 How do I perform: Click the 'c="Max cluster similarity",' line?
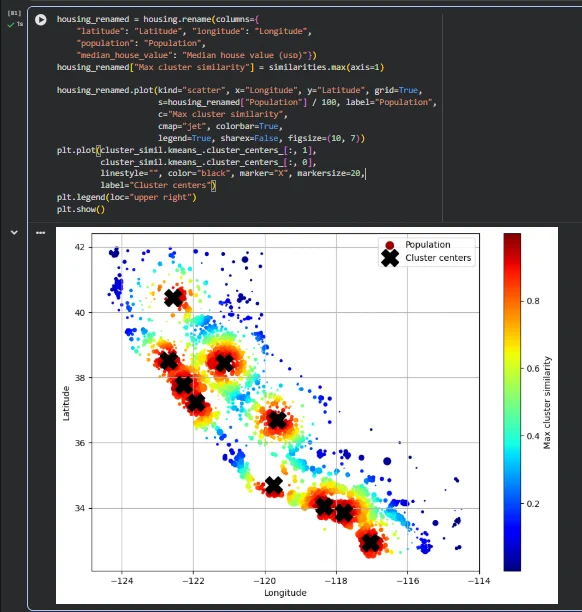(223, 114)
